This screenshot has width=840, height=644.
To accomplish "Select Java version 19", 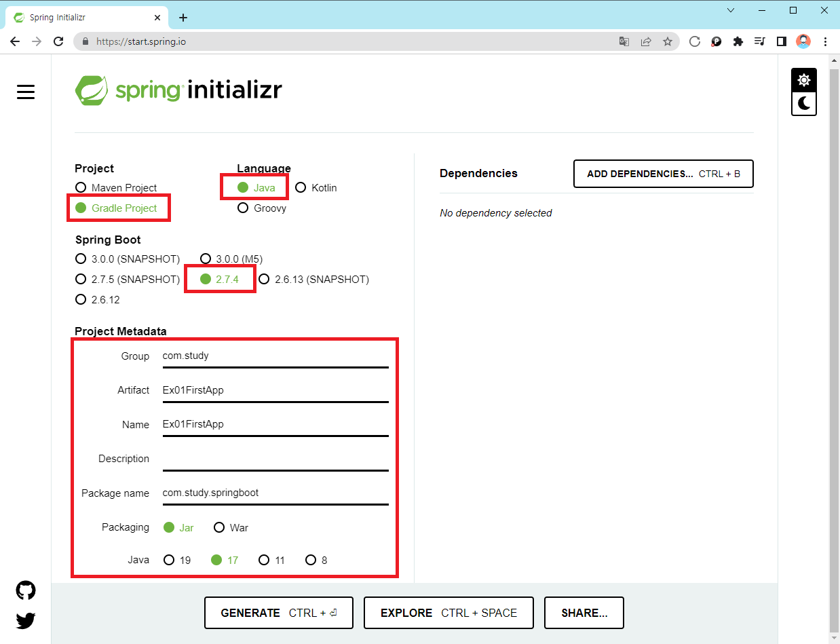I will [x=177, y=560].
